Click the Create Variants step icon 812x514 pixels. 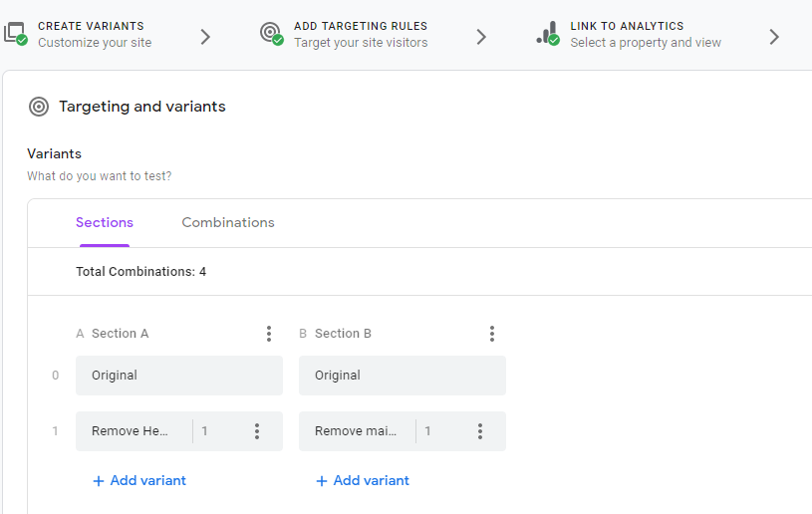tap(16, 34)
